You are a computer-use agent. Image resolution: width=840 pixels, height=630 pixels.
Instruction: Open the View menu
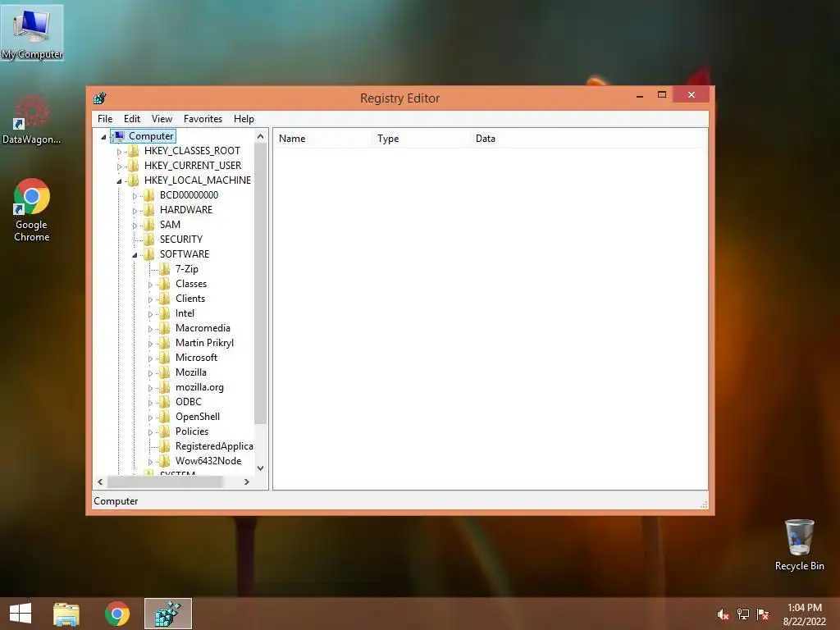162,119
